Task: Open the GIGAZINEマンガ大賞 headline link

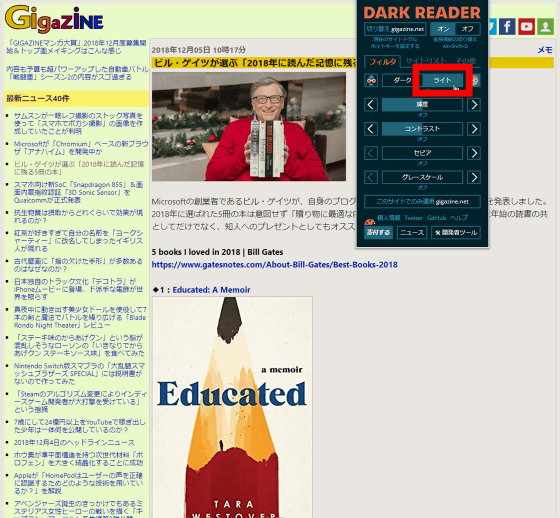Action: tap(76, 47)
